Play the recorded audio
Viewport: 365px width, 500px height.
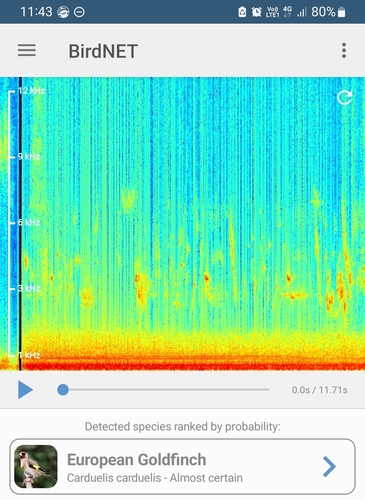pyautogui.click(x=25, y=390)
